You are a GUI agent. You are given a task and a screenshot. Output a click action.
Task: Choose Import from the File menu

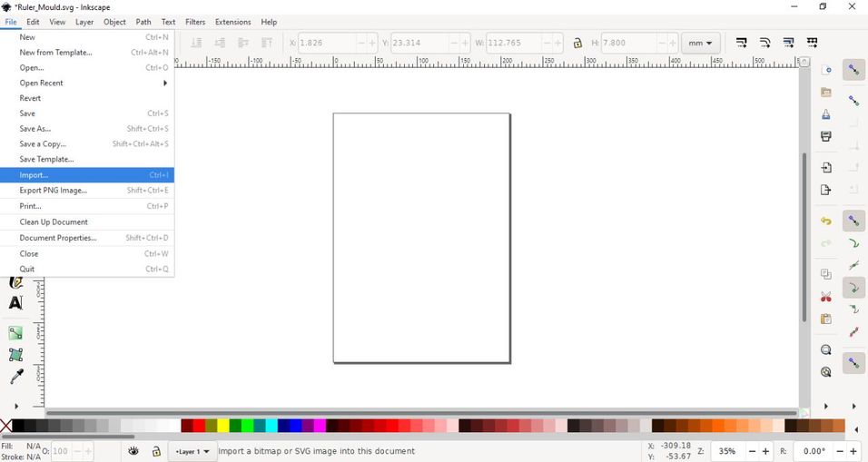tap(87, 175)
